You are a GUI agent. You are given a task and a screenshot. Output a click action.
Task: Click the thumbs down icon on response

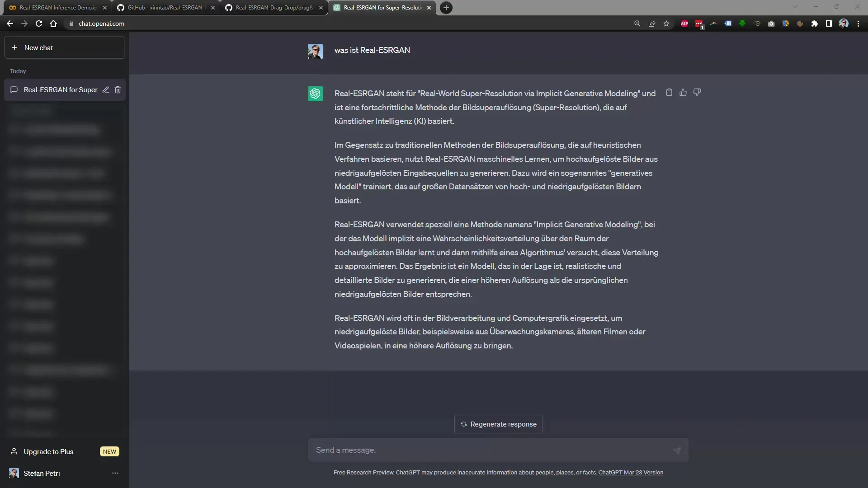[697, 92]
